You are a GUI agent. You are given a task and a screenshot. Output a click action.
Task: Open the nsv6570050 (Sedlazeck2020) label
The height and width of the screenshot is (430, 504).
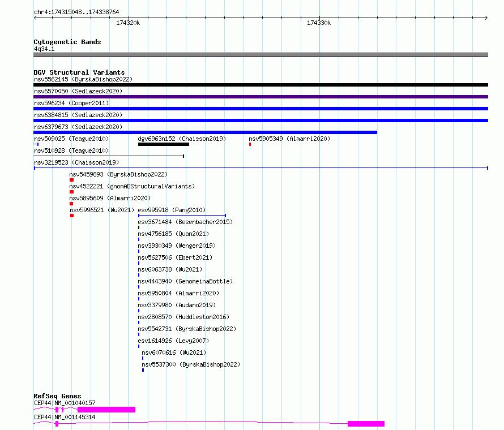click(78, 91)
